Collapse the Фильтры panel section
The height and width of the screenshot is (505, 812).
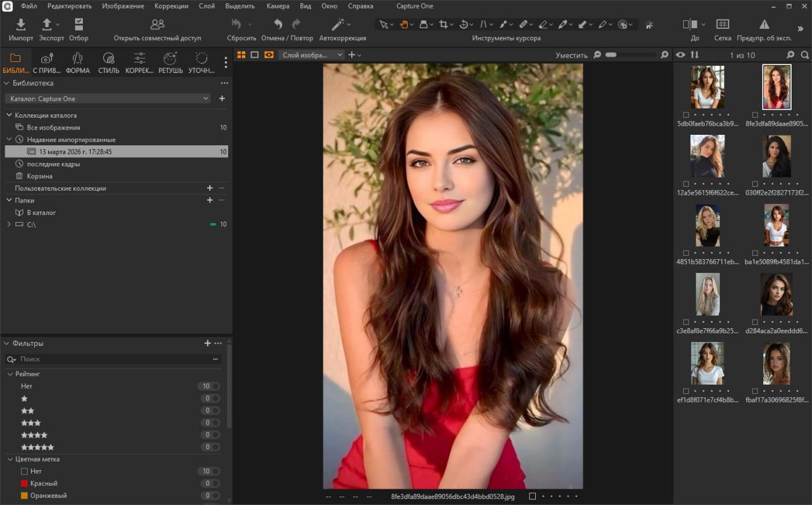(7, 343)
